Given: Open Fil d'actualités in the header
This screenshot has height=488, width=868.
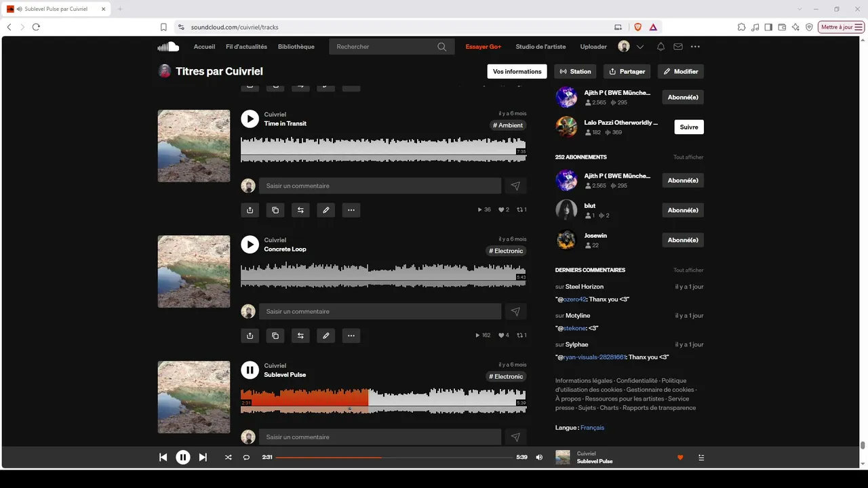Looking at the screenshot, I should point(246,47).
